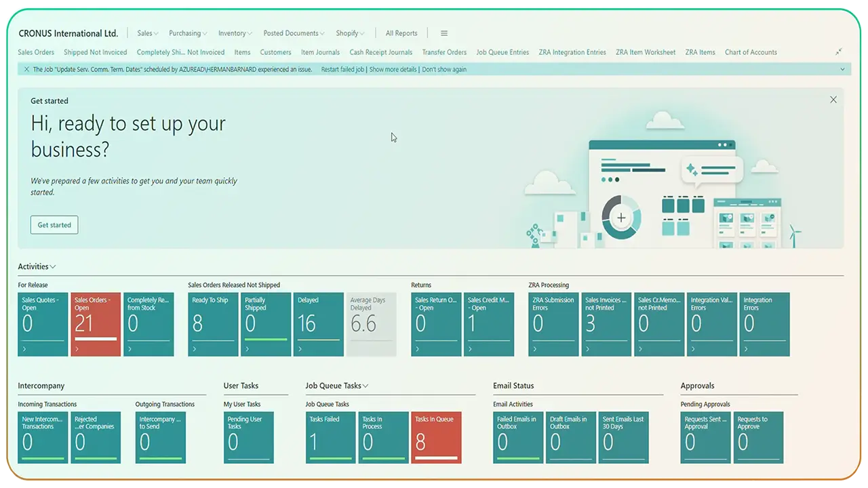Click the hamburger menu icon in navigation bar
The width and height of the screenshot is (868, 488).
[x=444, y=33]
